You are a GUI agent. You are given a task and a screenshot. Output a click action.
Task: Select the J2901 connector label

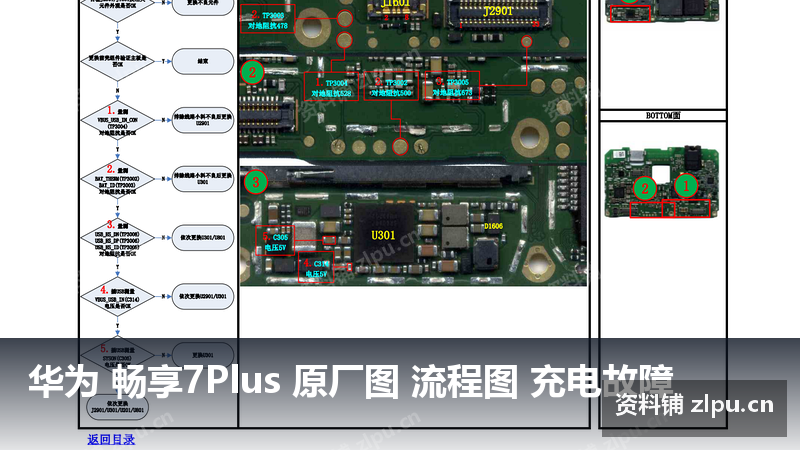point(498,11)
